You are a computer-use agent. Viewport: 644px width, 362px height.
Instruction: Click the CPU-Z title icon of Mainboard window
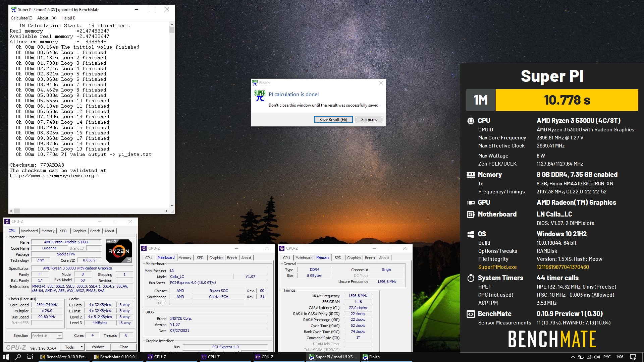(144, 248)
